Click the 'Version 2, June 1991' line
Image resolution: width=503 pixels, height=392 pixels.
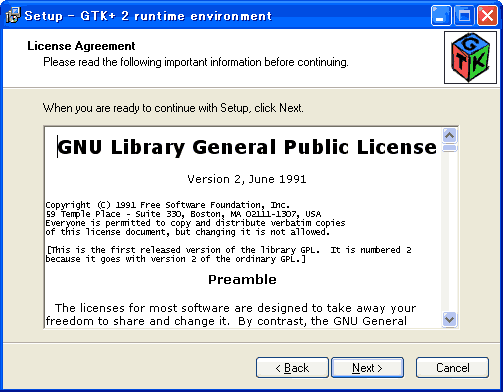point(247,179)
